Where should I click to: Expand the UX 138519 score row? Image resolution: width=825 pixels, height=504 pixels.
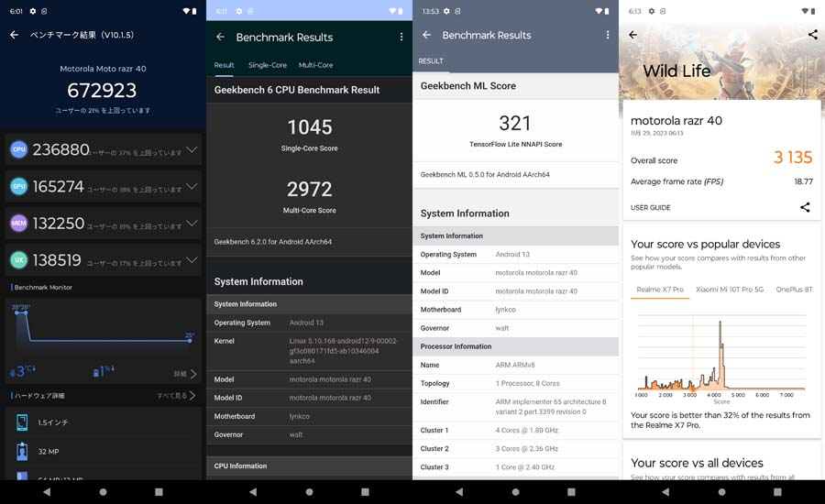(x=103, y=260)
